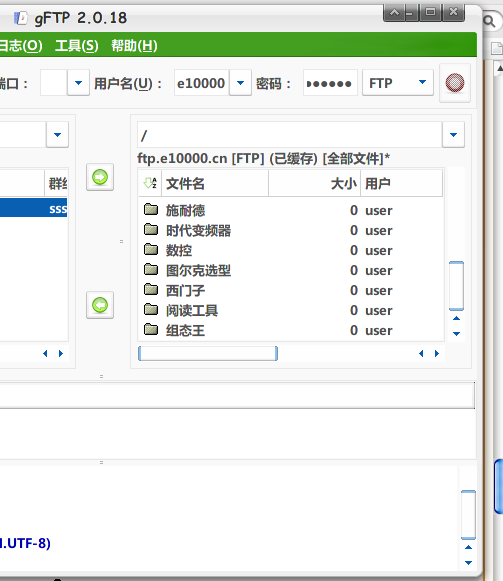Click the folder name 图尔克选型

coord(198,270)
